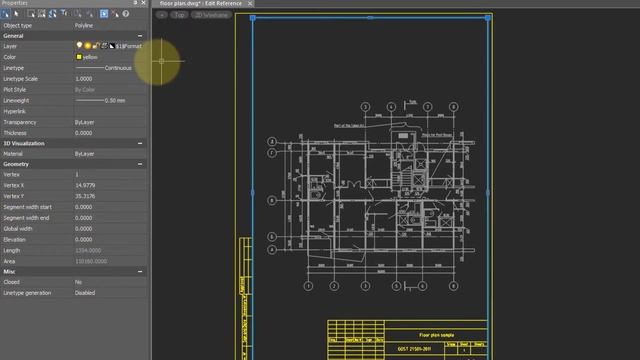Pin the Properties panel with the pin icon
This screenshot has width=640, height=360.
pyautogui.click(x=136, y=3)
